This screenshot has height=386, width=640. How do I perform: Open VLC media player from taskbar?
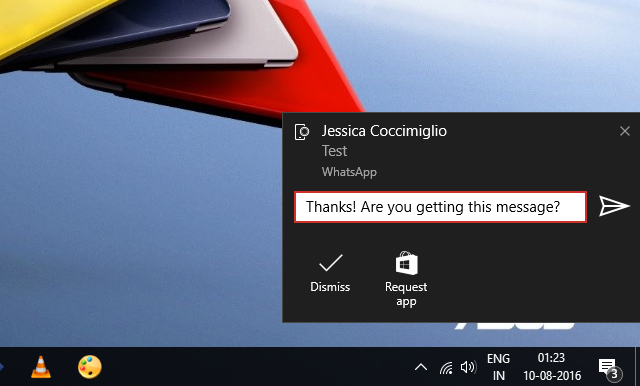(x=41, y=366)
